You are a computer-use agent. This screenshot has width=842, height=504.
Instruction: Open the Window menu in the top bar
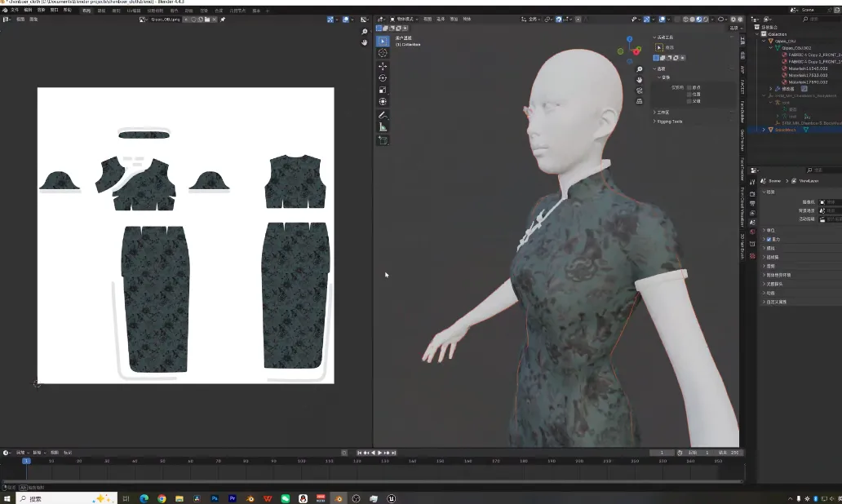[x=54, y=11]
